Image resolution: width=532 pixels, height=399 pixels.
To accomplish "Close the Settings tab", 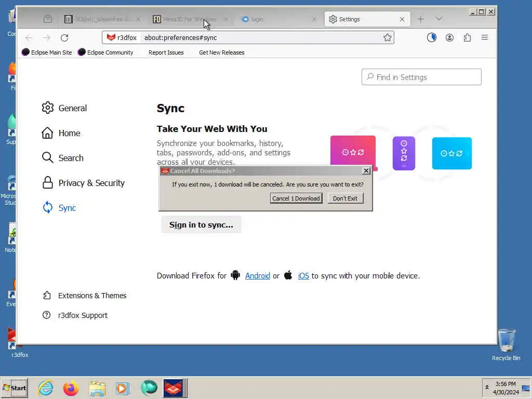I will [402, 19].
